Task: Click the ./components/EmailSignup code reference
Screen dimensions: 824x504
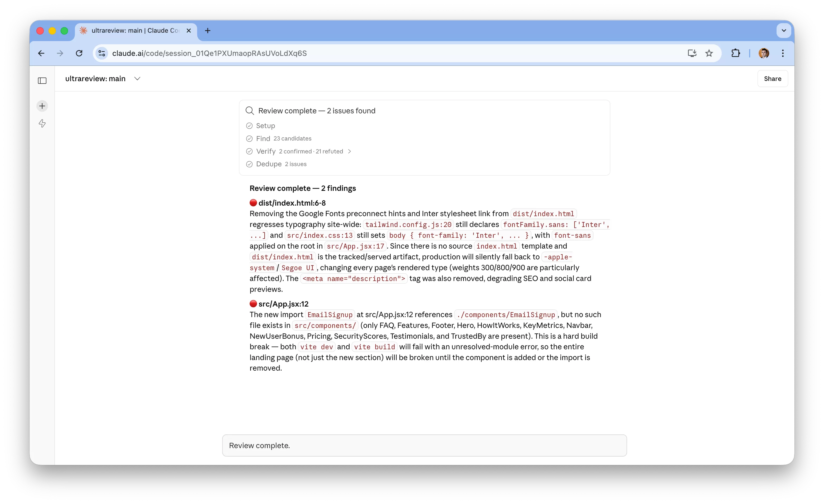Action: [506, 315]
